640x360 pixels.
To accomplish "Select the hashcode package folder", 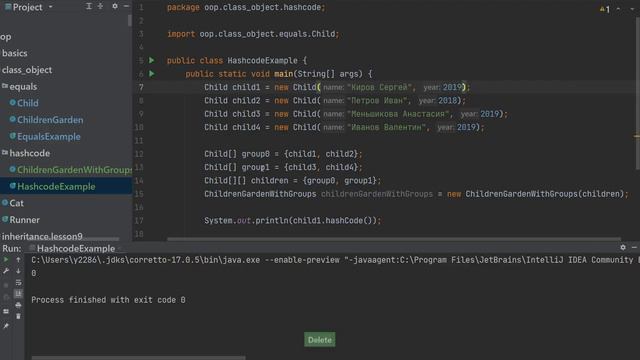I will (x=29, y=153).
